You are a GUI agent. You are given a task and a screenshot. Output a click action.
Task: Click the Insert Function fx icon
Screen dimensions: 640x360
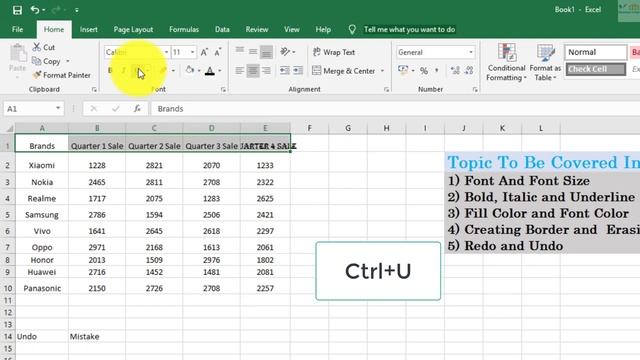click(x=137, y=109)
